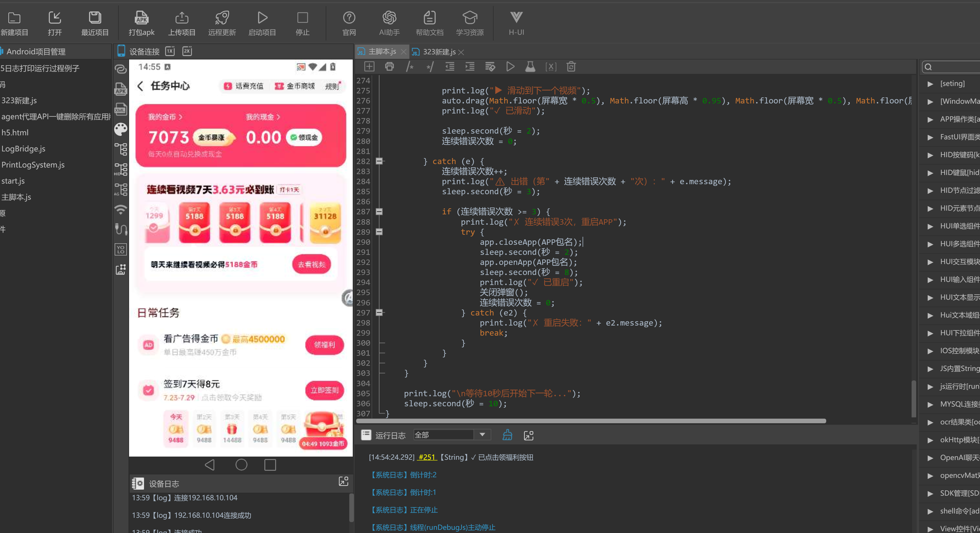The width and height of the screenshot is (980, 533).
Task: Open the 全部 log filter dropdown
Action: click(x=452, y=434)
